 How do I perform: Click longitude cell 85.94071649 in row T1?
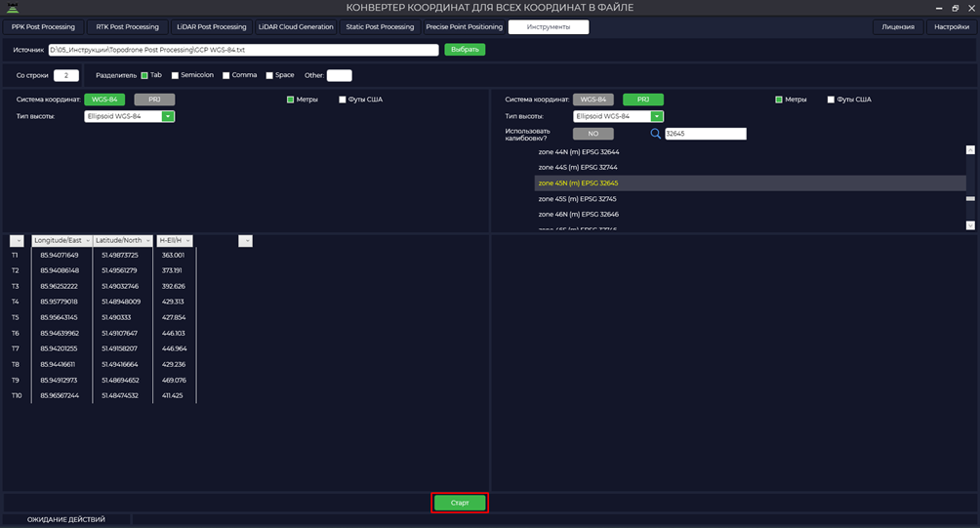[x=60, y=255]
